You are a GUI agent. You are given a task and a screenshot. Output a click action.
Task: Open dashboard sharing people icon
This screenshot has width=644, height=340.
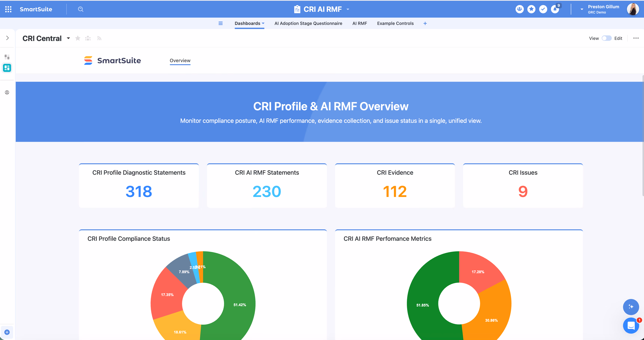click(x=88, y=38)
